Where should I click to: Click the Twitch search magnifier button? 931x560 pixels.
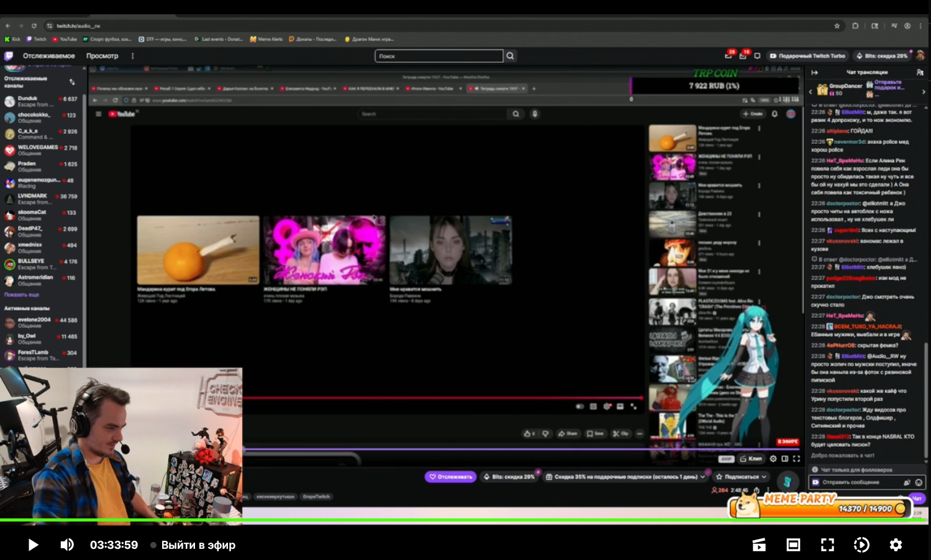coord(510,56)
